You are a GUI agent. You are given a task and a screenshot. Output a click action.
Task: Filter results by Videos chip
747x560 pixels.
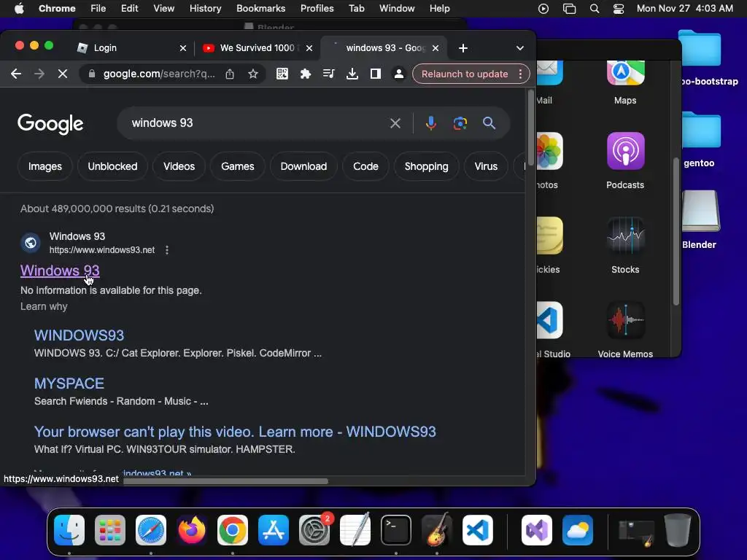tap(179, 166)
